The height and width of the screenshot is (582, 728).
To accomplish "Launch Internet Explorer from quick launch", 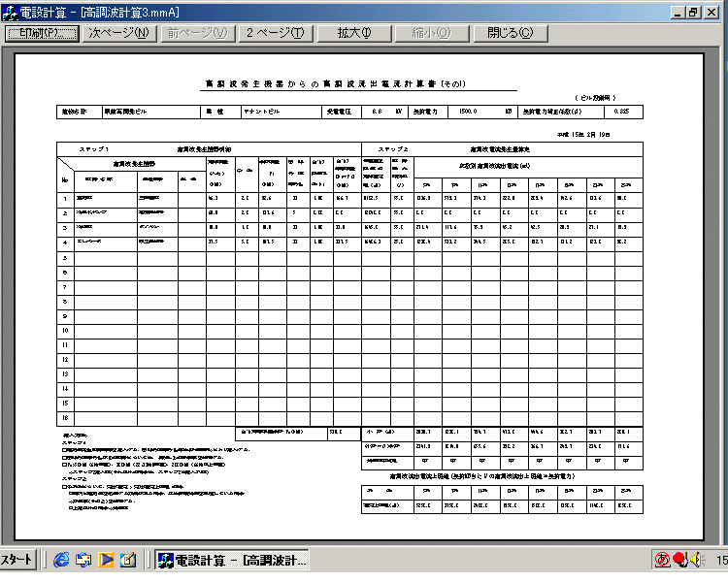I will [61, 561].
